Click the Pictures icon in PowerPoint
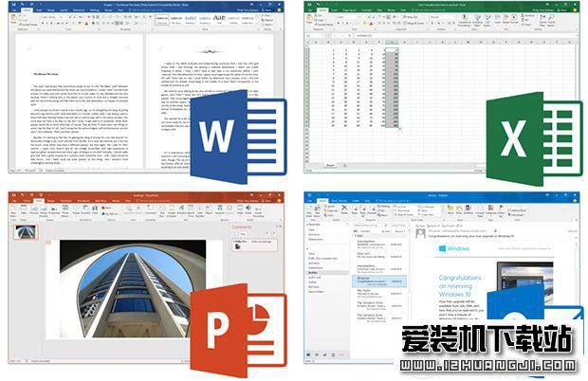The width and height of the screenshot is (588, 381). pyautogui.click(x=34, y=210)
